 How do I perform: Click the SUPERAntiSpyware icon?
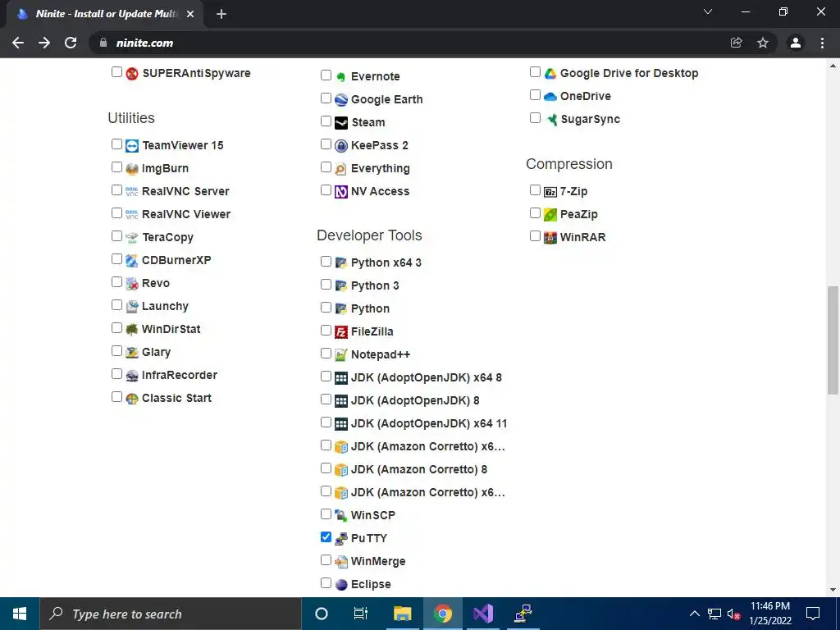[x=132, y=73]
